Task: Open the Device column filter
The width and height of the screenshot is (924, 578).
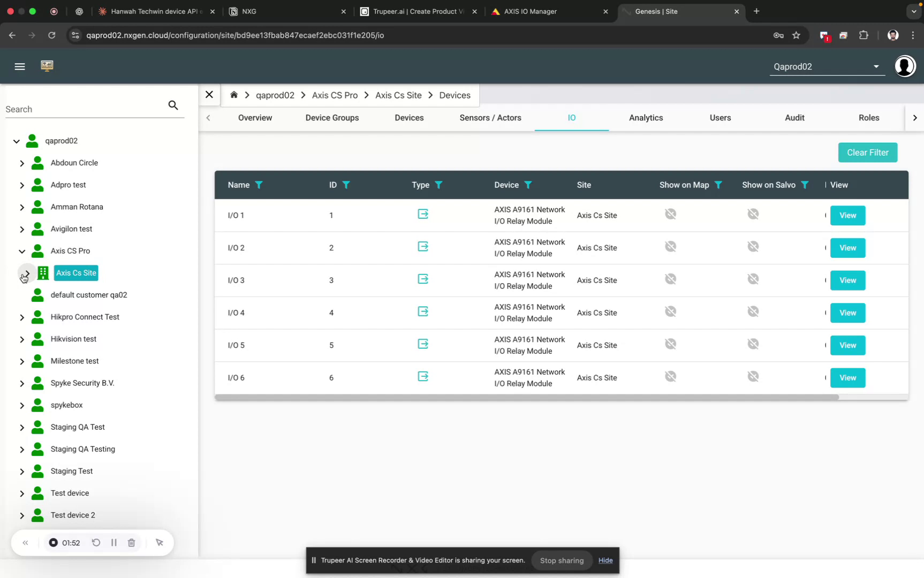Action: pyautogui.click(x=529, y=185)
